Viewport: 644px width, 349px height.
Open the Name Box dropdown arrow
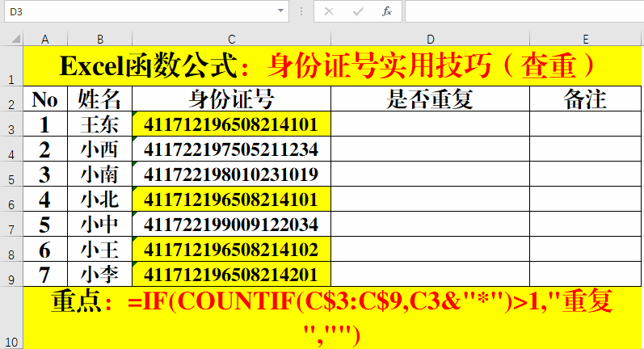click(x=280, y=11)
